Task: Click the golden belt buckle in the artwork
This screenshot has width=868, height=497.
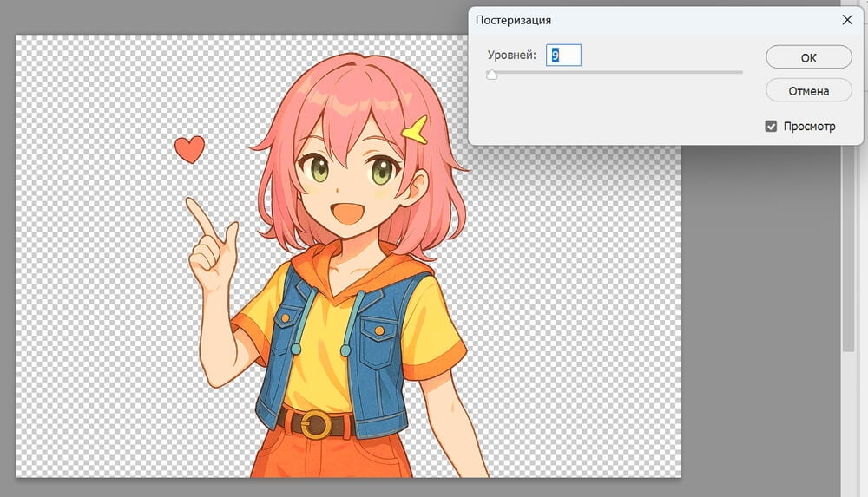Action: 317,425
